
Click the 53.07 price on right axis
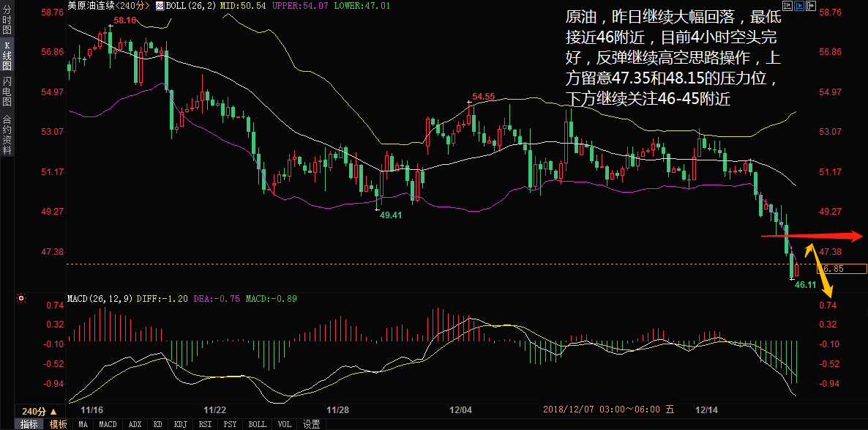click(831, 132)
